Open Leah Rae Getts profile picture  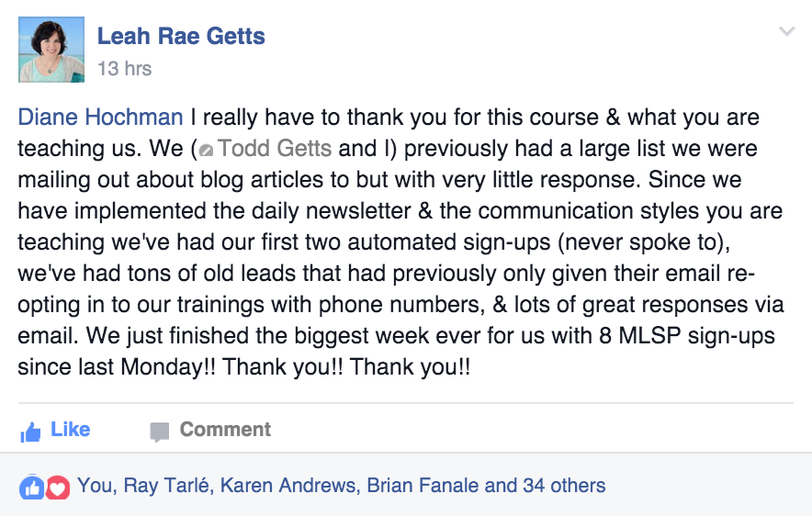pos(51,50)
